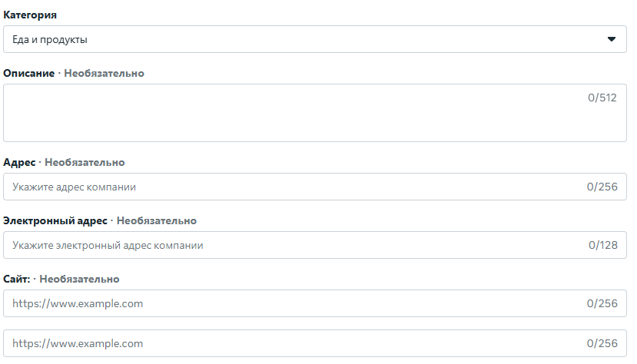The height and width of the screenshot is (364, 637).
Task: Focus the company email address input
Action: pyautogui.click(x=292, y=245)
